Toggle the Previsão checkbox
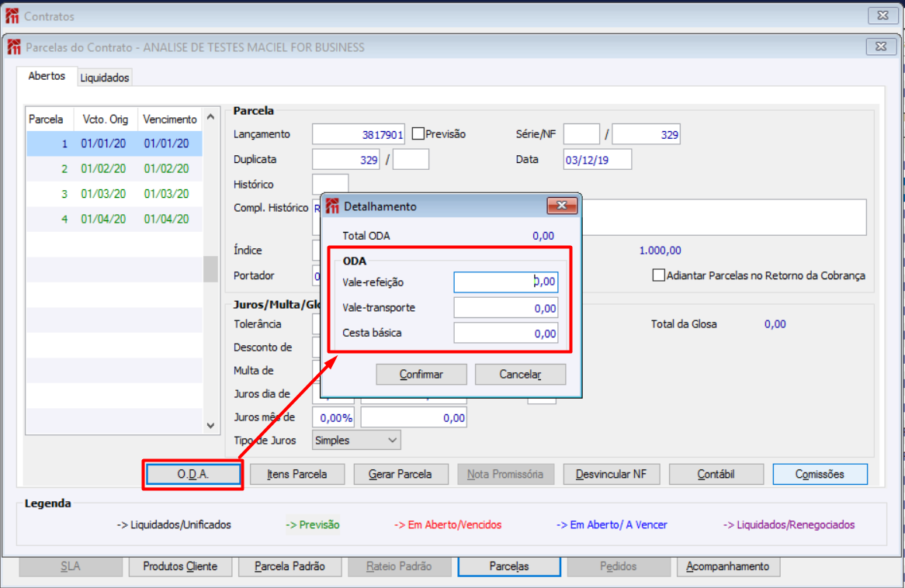 pyautogui.click(x=418, y=134)
